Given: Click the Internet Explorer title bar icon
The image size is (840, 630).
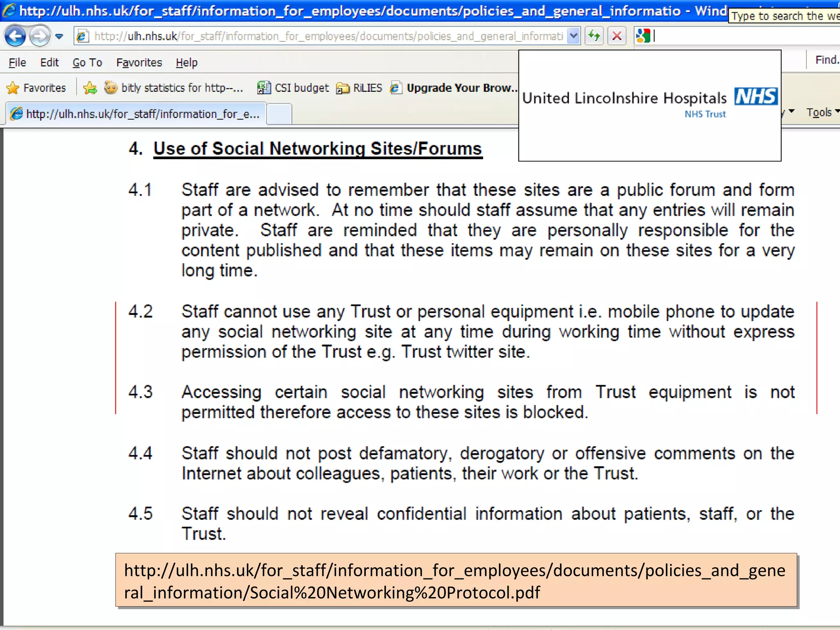Looking at the screenshot, I should (x=9, y=10).
